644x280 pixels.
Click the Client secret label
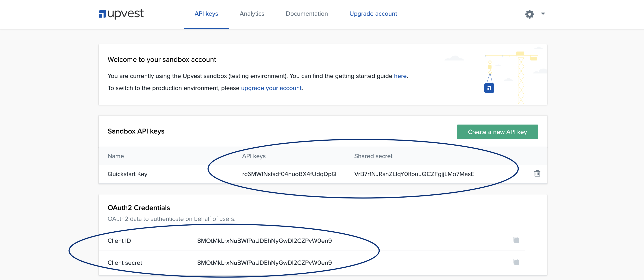(x=125, y=263)
